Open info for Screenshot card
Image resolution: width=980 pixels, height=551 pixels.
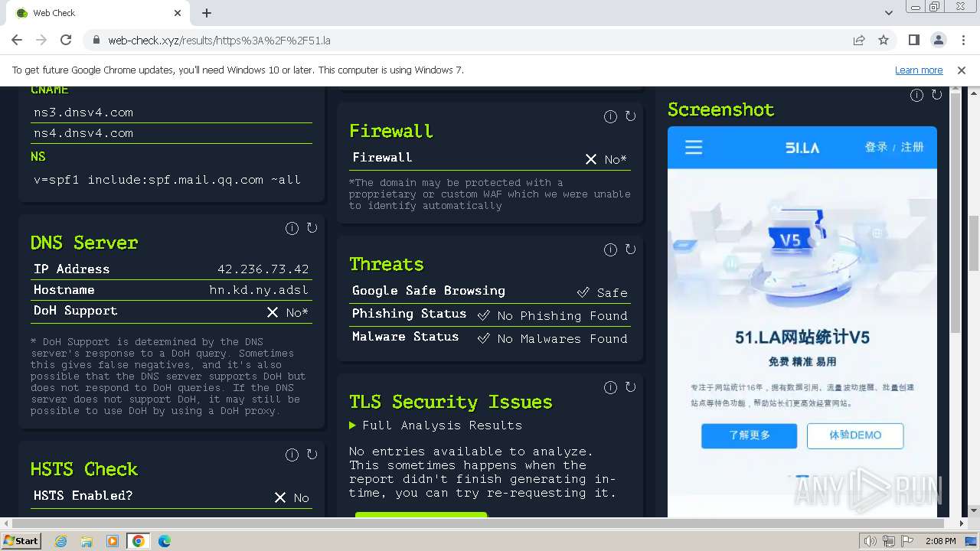tap(916, 95)
